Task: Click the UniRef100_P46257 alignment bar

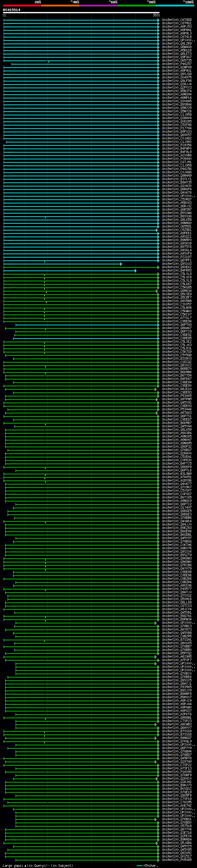Action: coord(85,64)
